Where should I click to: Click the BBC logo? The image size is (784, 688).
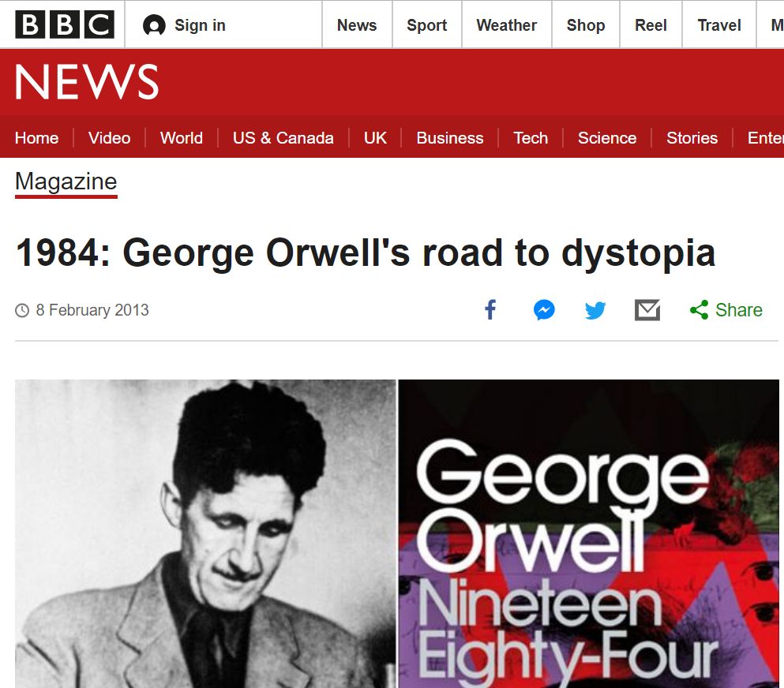pos(65,24)
